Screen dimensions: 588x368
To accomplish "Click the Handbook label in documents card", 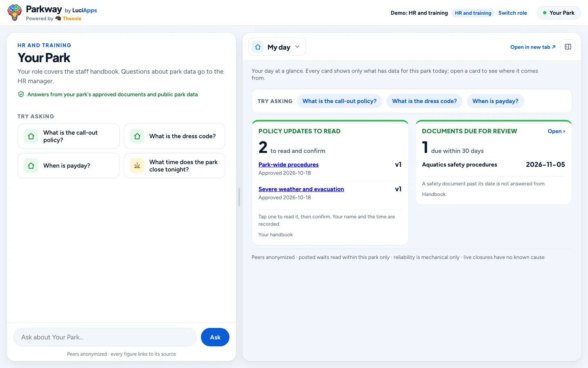I will (x=434, y=194).
